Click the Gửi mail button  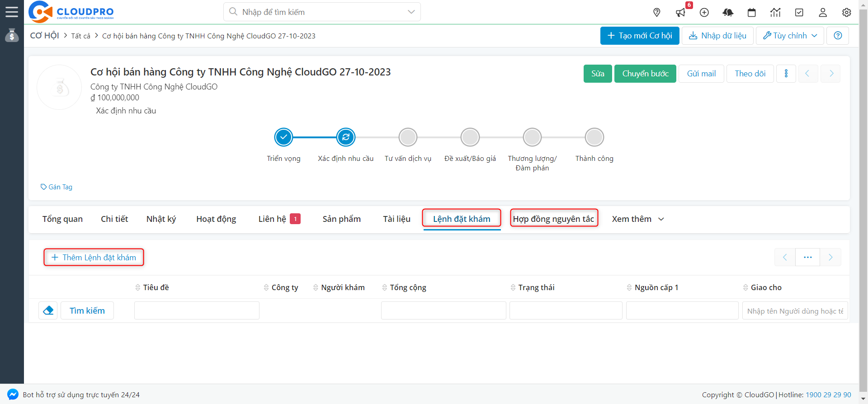click(701, 74)
